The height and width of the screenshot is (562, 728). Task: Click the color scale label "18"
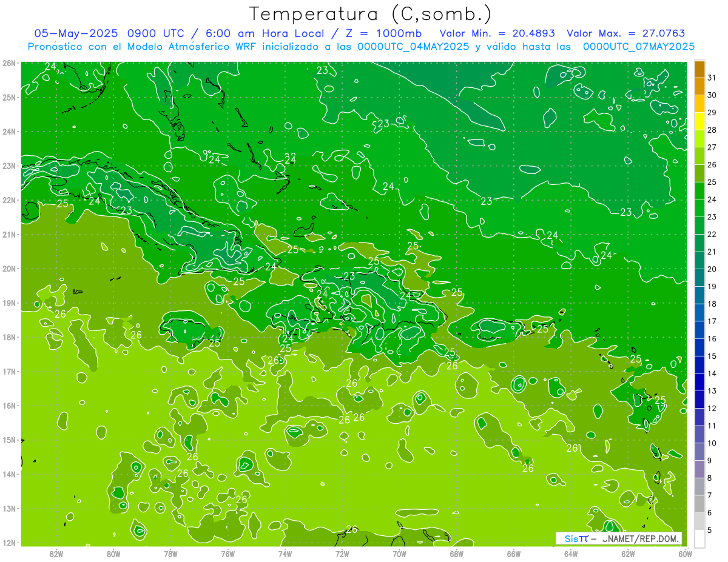tap(712, 304)
